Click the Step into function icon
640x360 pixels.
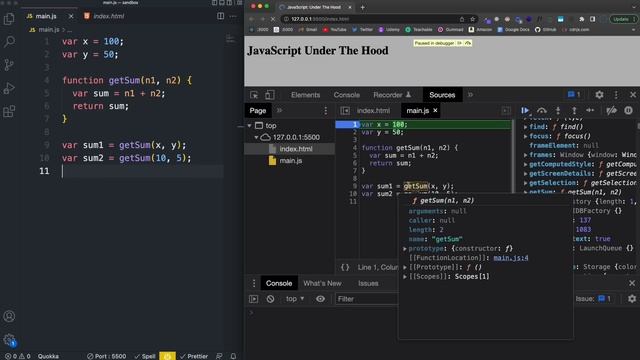point(558,110)
